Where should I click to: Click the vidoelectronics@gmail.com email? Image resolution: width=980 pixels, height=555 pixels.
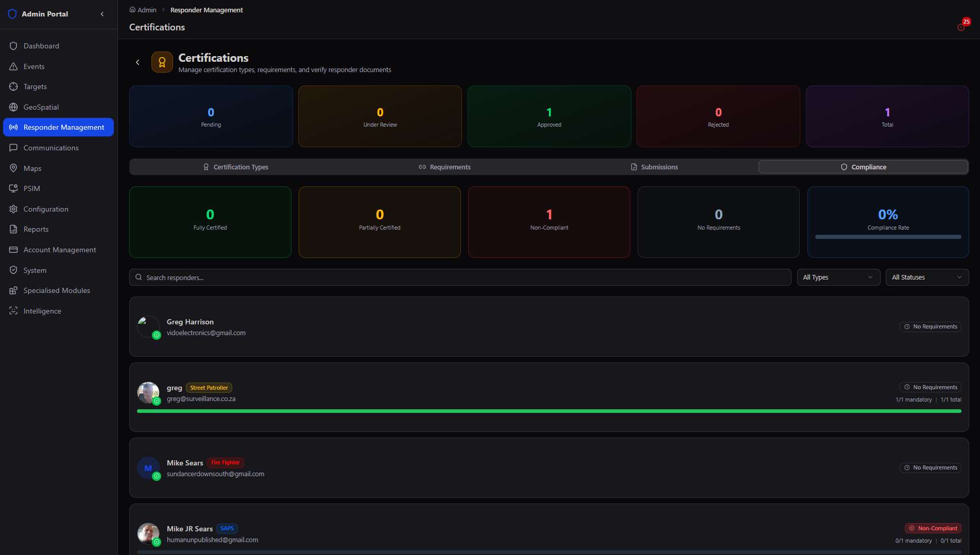[206, 333]
